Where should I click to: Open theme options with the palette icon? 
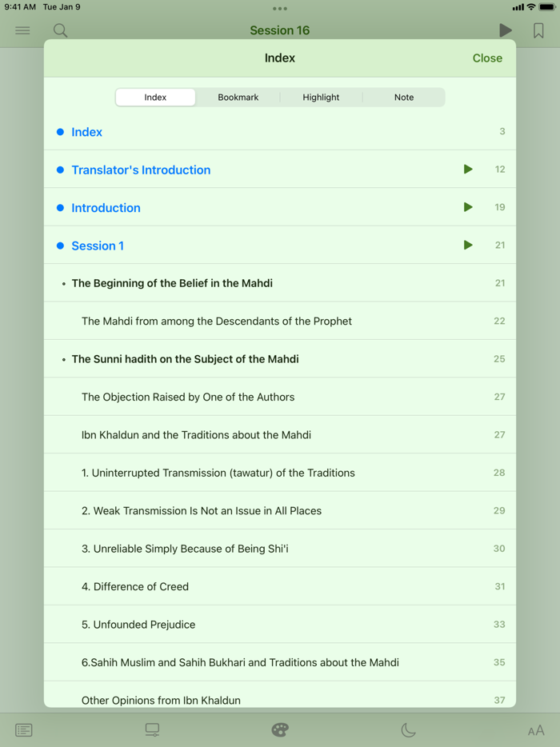click(279, 729)
